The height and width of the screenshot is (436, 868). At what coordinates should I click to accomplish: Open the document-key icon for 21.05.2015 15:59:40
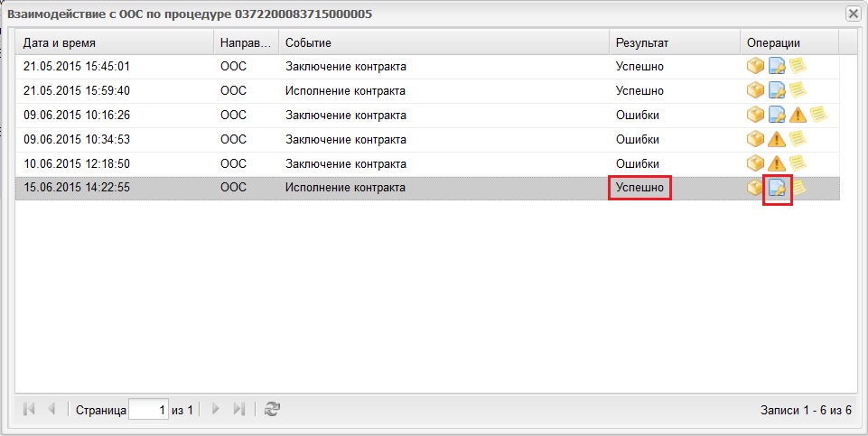tap(777, 90)
